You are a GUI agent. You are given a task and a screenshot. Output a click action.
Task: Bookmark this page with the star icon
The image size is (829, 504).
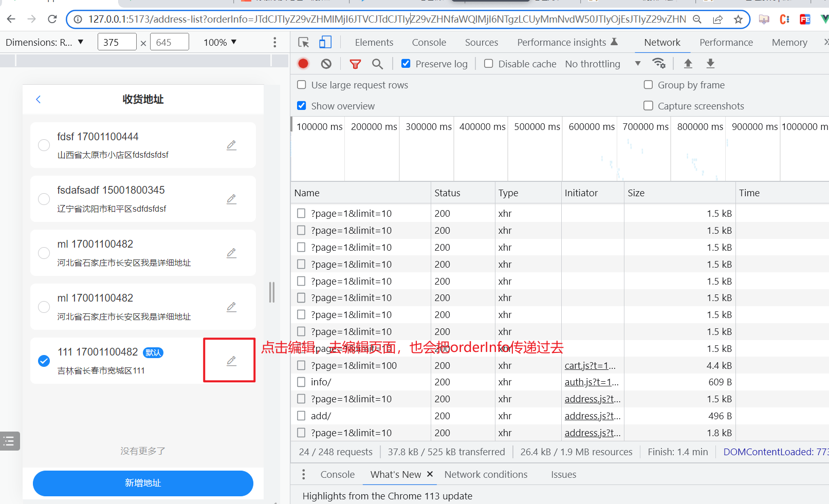(738, 20)
